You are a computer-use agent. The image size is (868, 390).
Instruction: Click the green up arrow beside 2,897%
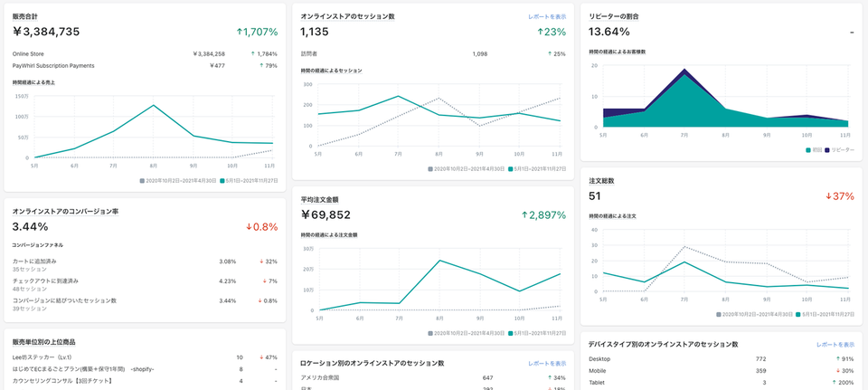click(524, 215)
